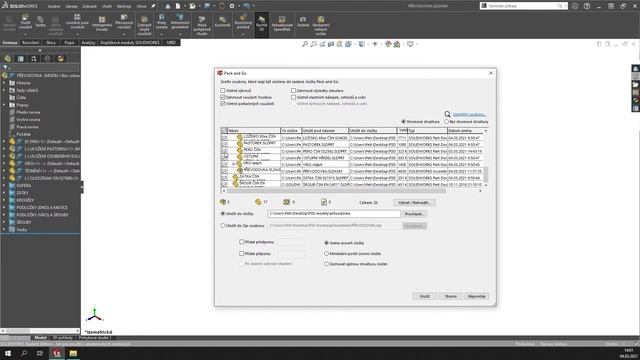
Task: Open Doplňkové moduly SOLIDWORKS tab
Action: click(x=130, y=42)
